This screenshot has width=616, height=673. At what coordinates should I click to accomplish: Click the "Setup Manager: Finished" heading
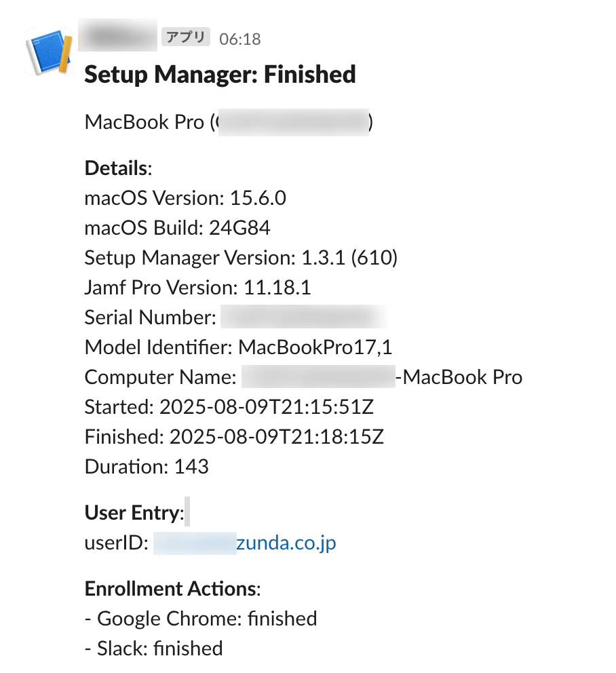[x=220, y=74]
